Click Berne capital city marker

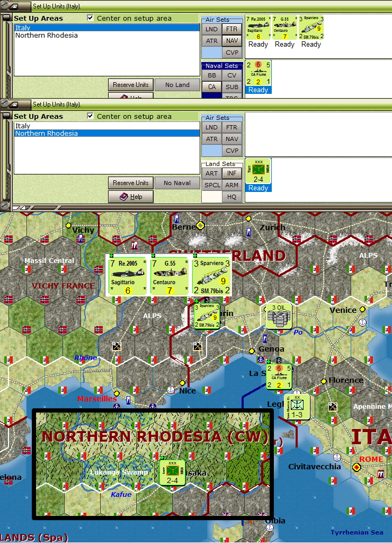point(200,226)
